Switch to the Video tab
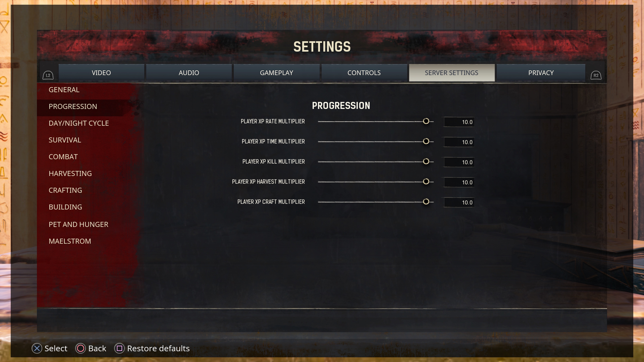Image resolution: width=644 pixels, height=362 pixels. pos(101,73)
